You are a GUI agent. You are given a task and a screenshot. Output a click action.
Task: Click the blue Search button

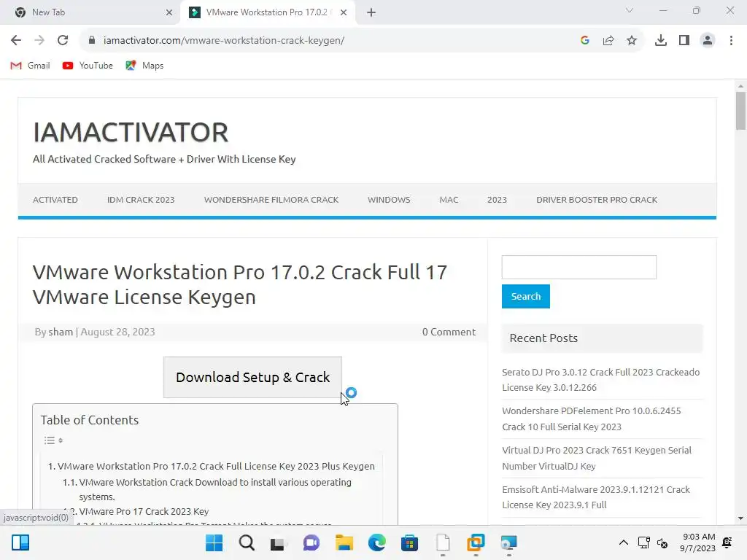point(525,296)
